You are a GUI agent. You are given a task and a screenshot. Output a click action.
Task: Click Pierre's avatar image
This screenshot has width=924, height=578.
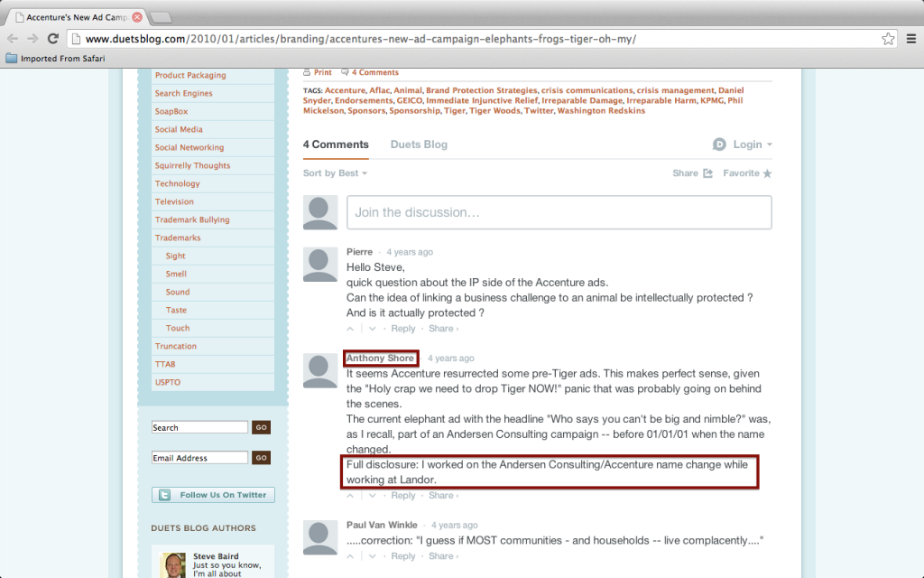pos(320,265)
